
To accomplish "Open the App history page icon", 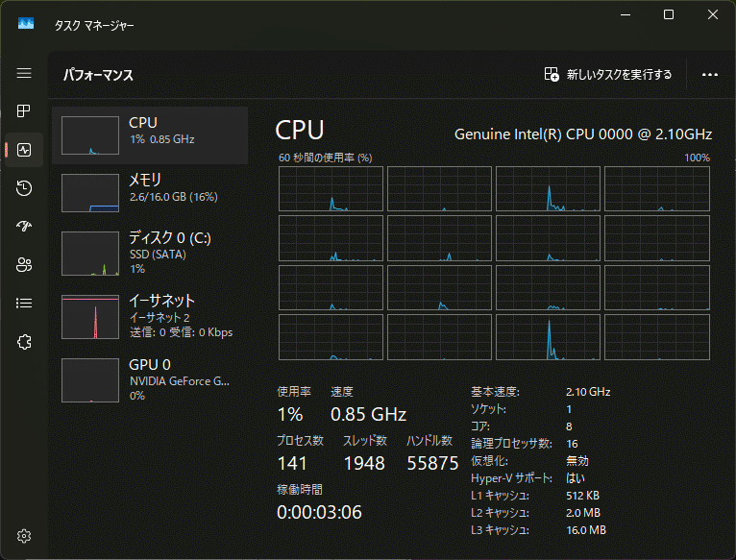I will [x=24, y=188].
